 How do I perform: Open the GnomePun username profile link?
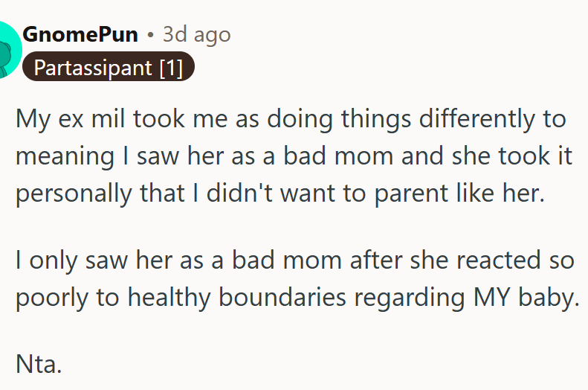[x=80, y=34]
